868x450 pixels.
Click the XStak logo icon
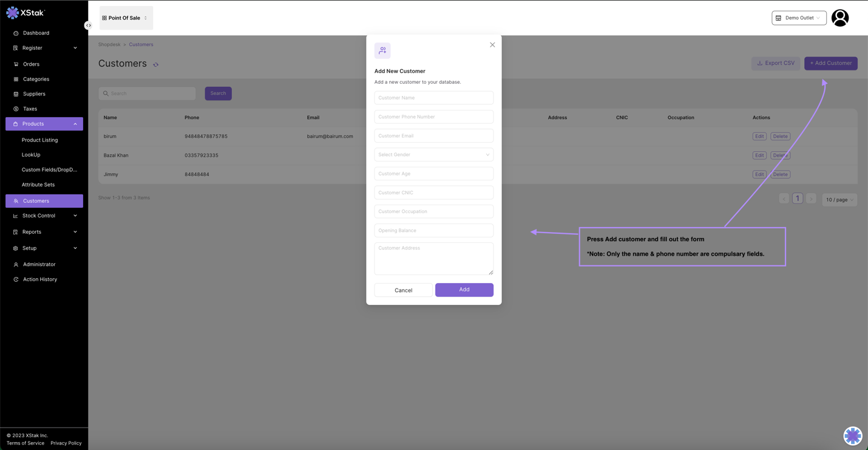12,13
